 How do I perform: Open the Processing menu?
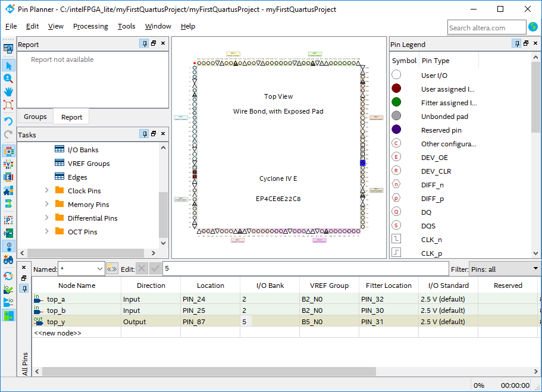tap(90, 26)
